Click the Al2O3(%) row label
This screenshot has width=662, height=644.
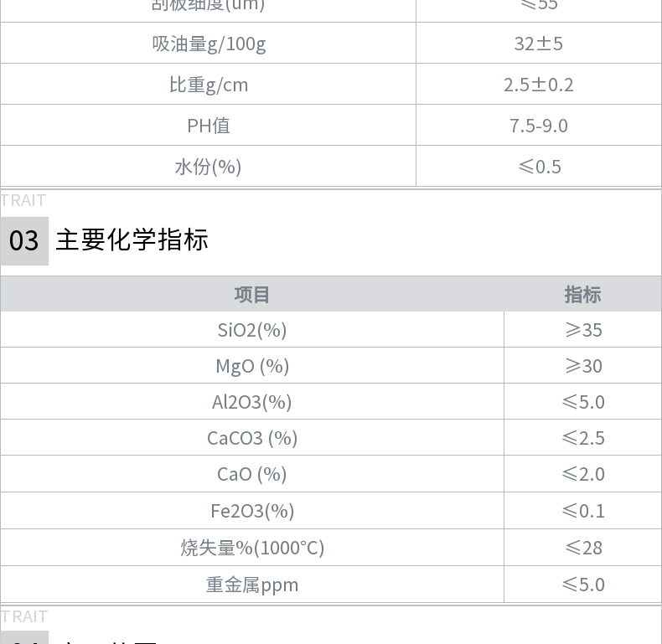pyautogui.click(x=252, y=402)
